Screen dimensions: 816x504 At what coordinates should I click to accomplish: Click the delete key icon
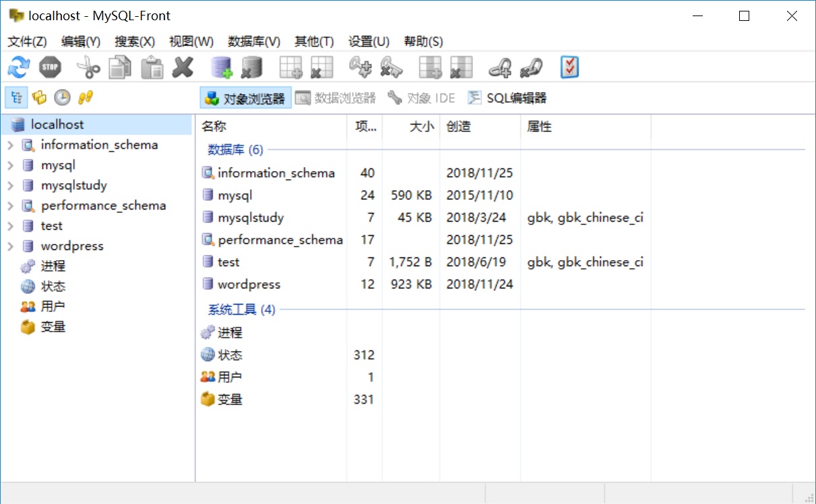(x=391, y=67)
